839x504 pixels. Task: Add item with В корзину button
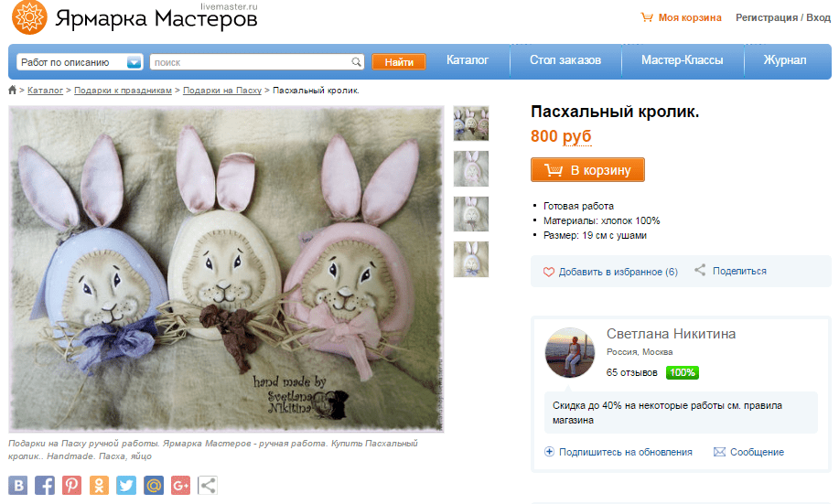pyautogui.click(x=587, y=169)
